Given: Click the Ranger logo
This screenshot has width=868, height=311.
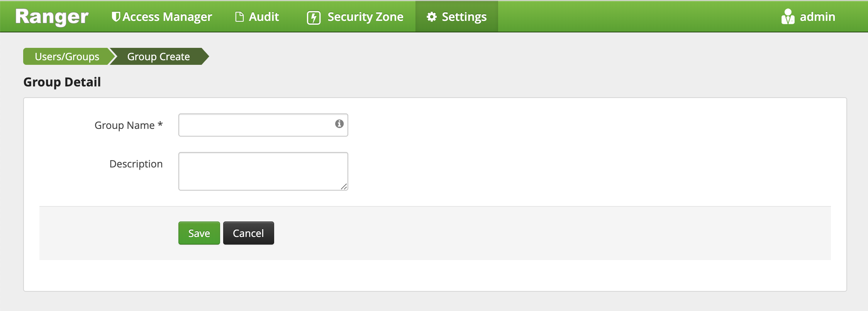Looking at the screenshot, I should [x=52, y=17].
